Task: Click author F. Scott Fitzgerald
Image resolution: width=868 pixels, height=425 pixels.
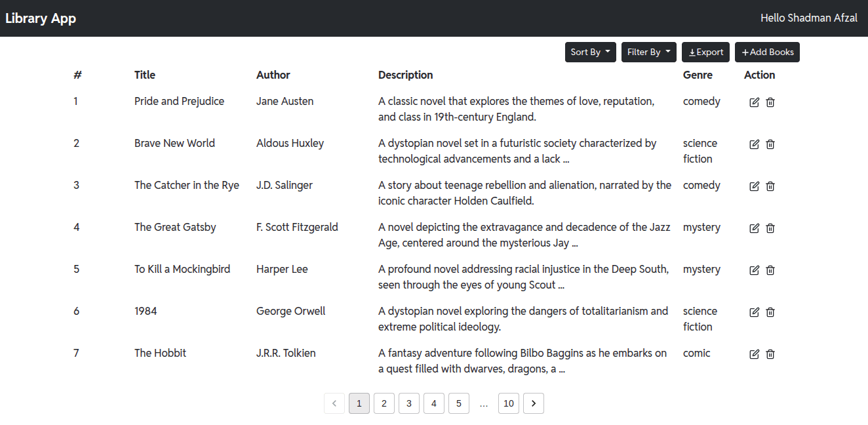Action: tap(298, 227)
